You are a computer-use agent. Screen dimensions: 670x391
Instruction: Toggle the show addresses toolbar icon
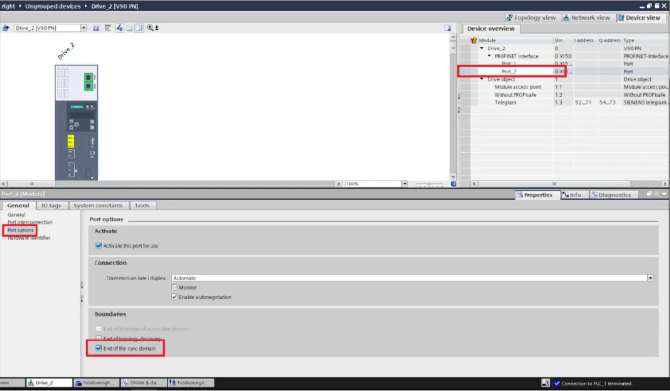point(119,28)
